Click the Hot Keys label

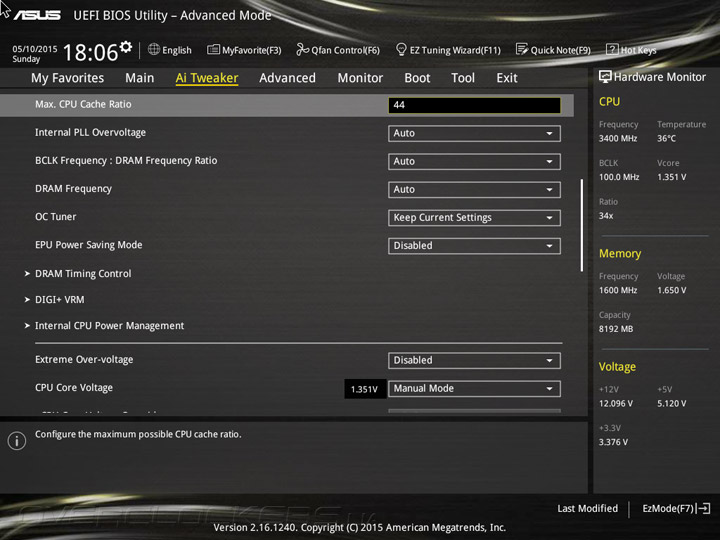pos(638,50)
